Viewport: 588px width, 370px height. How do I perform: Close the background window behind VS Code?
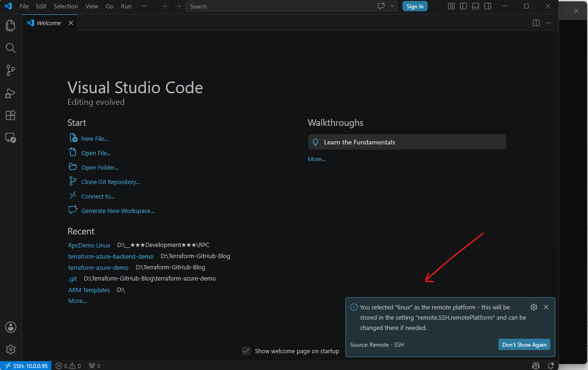(x=576, y=11)
